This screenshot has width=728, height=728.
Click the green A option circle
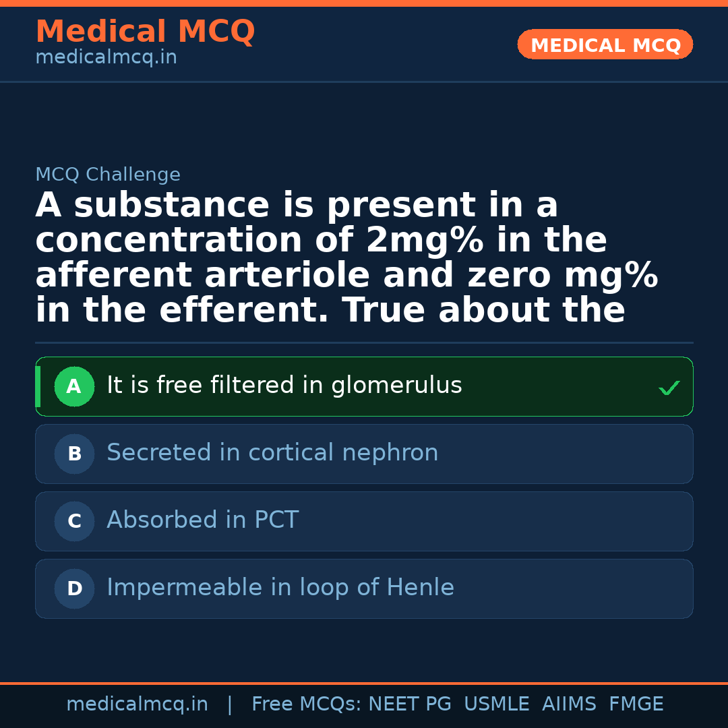(74, 387)
